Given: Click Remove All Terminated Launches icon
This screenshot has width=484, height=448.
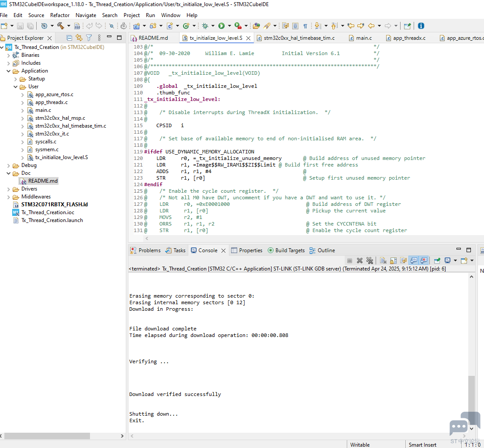Looking at the screenshot, I should click(370, 260).
